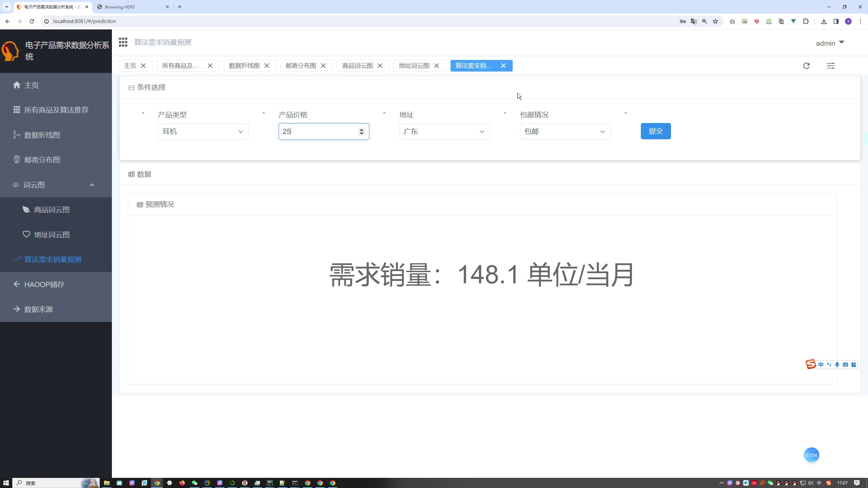Click the refresh icon in top right
Image resolution: width=868 pixels, height=488 pixels.
807,65
